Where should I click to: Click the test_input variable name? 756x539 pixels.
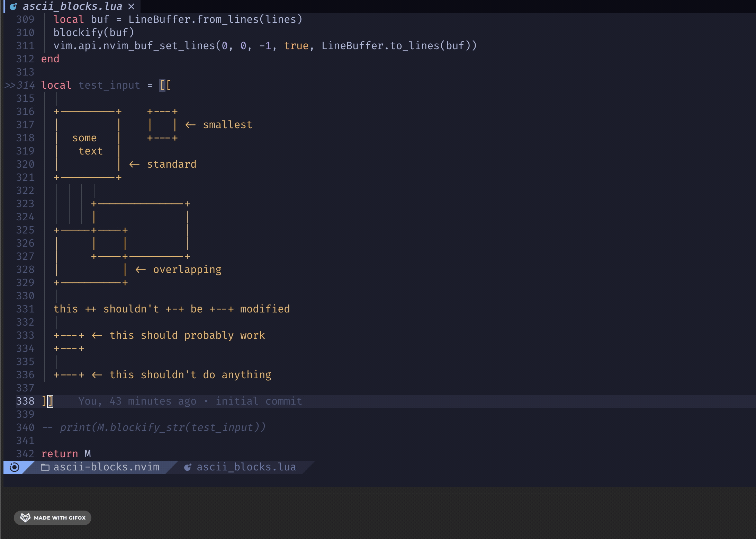pyautogui.click(x=109, y=85)
